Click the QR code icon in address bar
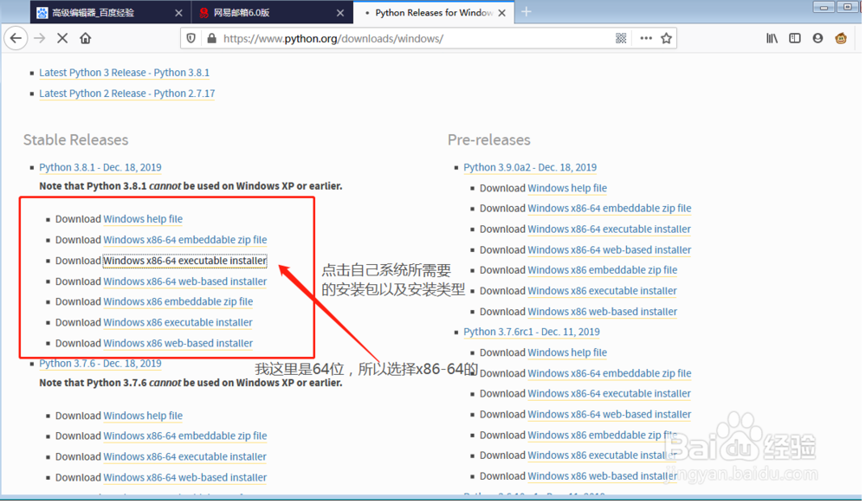The image size is (866, 504). [x=621, y=38]
